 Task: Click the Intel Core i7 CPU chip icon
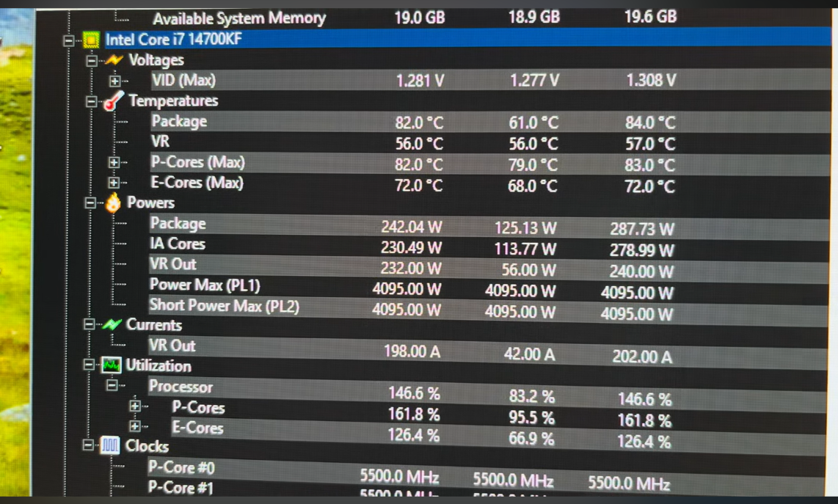pos(91,40)
